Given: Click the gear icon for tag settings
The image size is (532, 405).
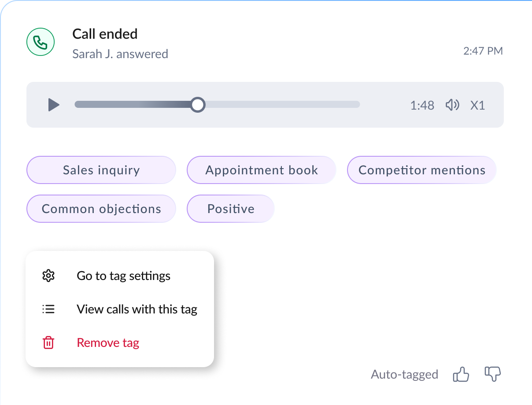Looking at the screenshot, I should (48, 276).
